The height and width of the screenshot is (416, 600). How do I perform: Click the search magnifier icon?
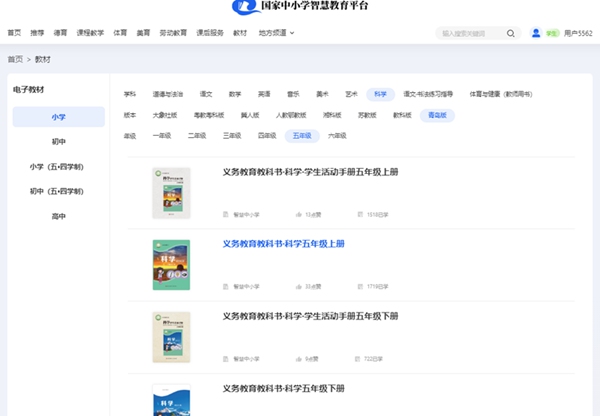[x=511, y=33]
